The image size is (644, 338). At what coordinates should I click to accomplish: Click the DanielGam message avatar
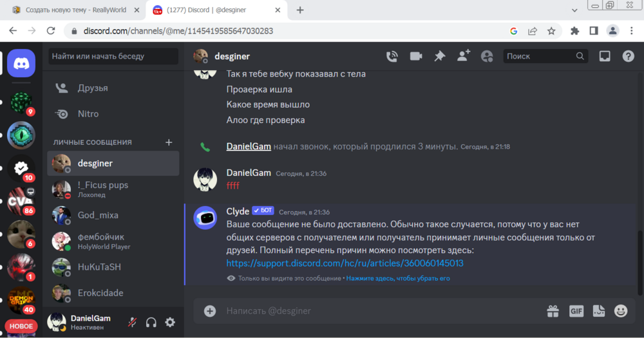tap(205, 180)
